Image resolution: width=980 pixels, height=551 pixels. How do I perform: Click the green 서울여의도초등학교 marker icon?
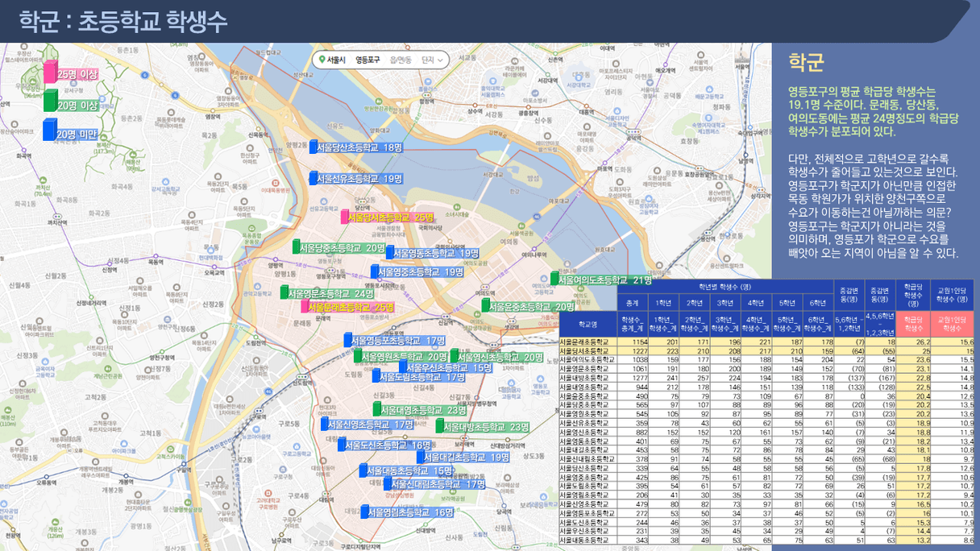coord(554,279)
